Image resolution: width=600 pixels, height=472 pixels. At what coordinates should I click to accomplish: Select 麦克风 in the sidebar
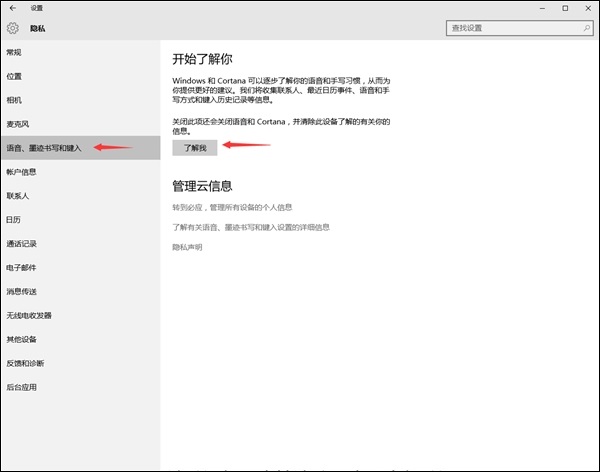click(17, 124)
